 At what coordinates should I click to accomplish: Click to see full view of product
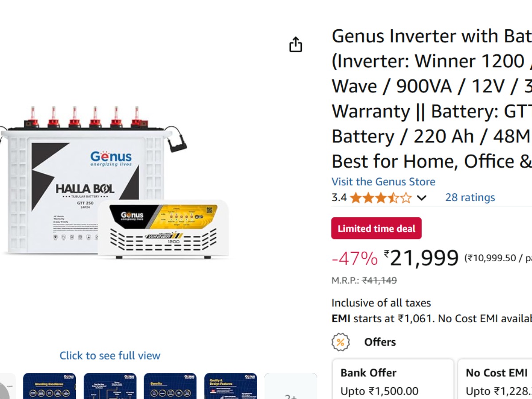click(110, 356)
